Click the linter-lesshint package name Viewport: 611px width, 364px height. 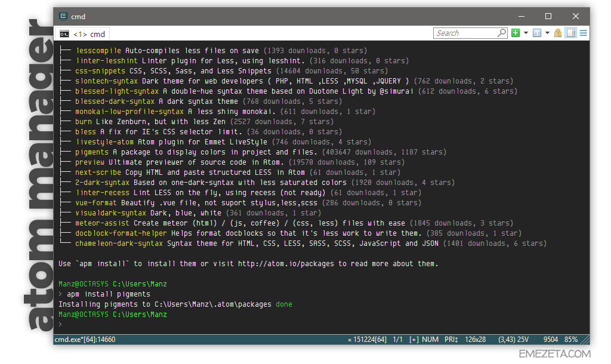pyautogui.click(x=107, y=61)
